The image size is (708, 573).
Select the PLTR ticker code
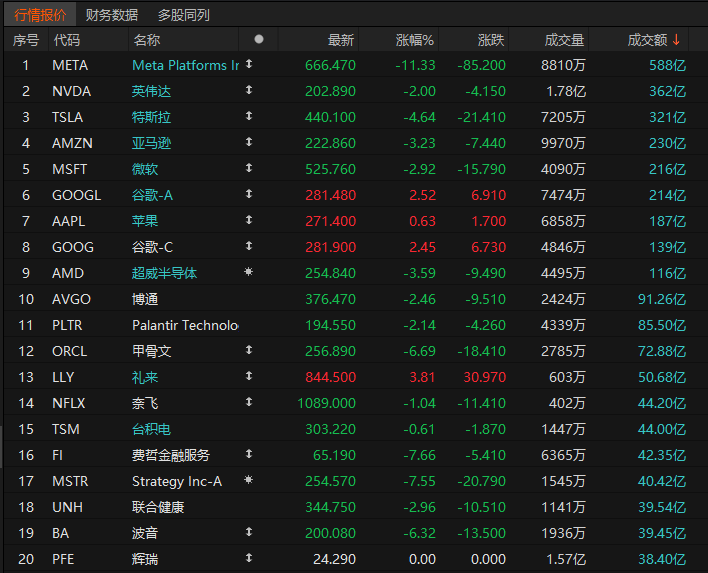point(67,325)
